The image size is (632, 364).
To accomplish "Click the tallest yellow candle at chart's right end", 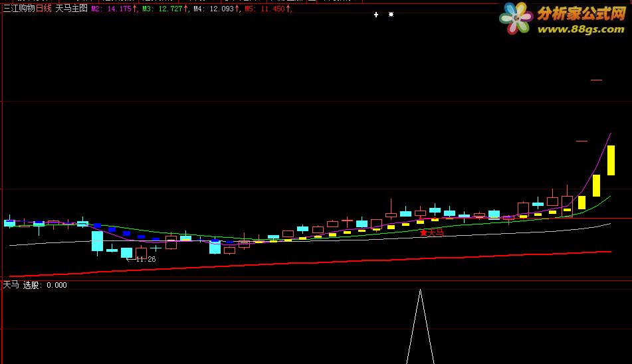I will click(611, 160).
